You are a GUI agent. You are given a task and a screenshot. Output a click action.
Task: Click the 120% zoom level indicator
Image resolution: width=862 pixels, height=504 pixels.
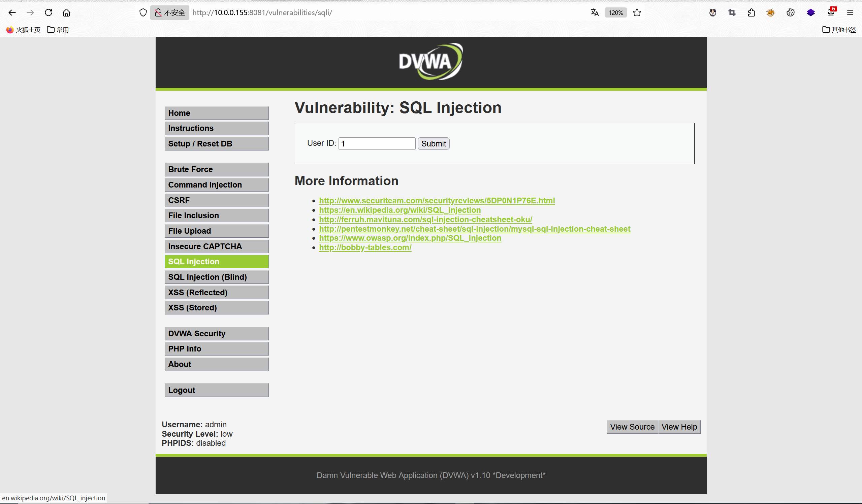click(x=615, y=13)
